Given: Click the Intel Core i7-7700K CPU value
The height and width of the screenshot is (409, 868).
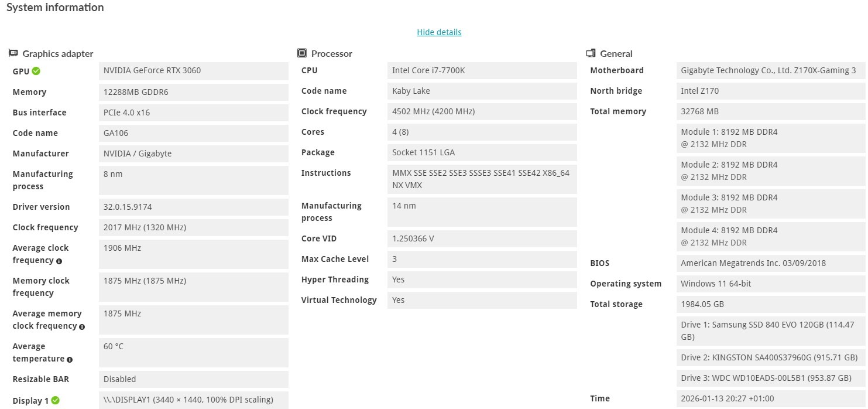Looking at the screenshot, I should (428, 71).
